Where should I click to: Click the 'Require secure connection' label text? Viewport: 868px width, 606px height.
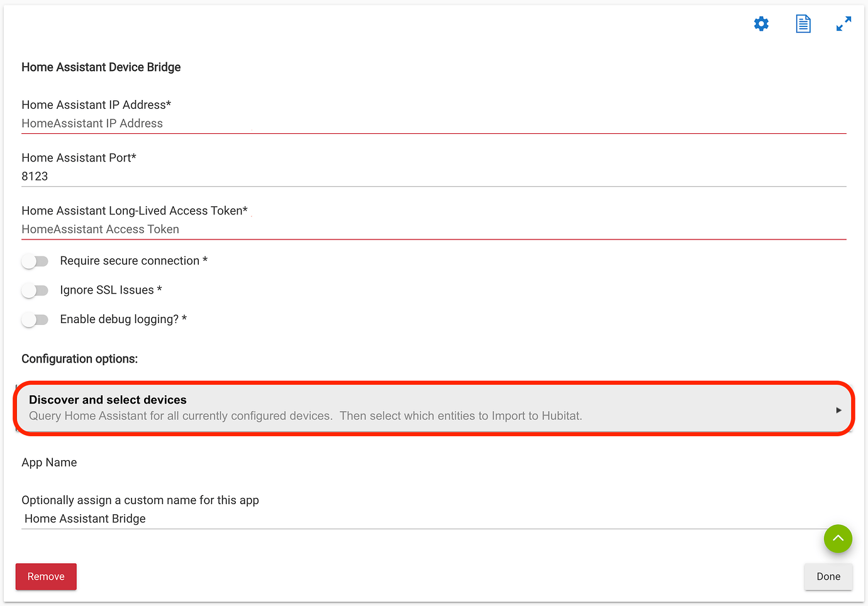[x=130, y=261]
